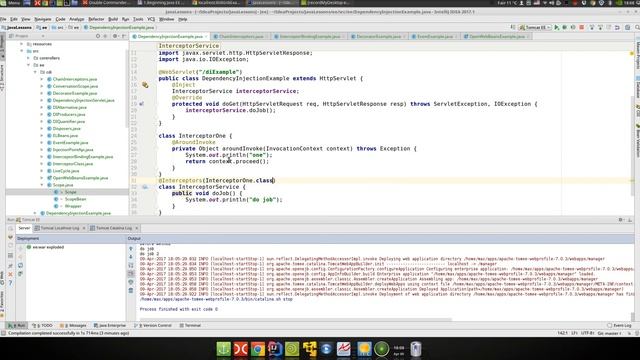The image size is (640, 360).
Task: Stop the running process using the red square
Action: coord(582,27)
